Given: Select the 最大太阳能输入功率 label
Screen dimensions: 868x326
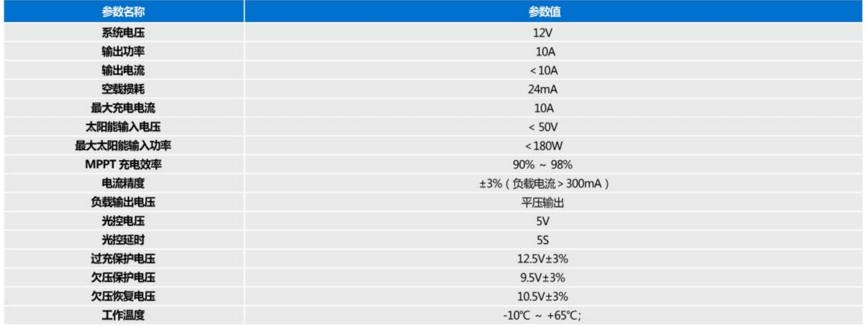Looking at the screenshot, I should tap(123, 146).
